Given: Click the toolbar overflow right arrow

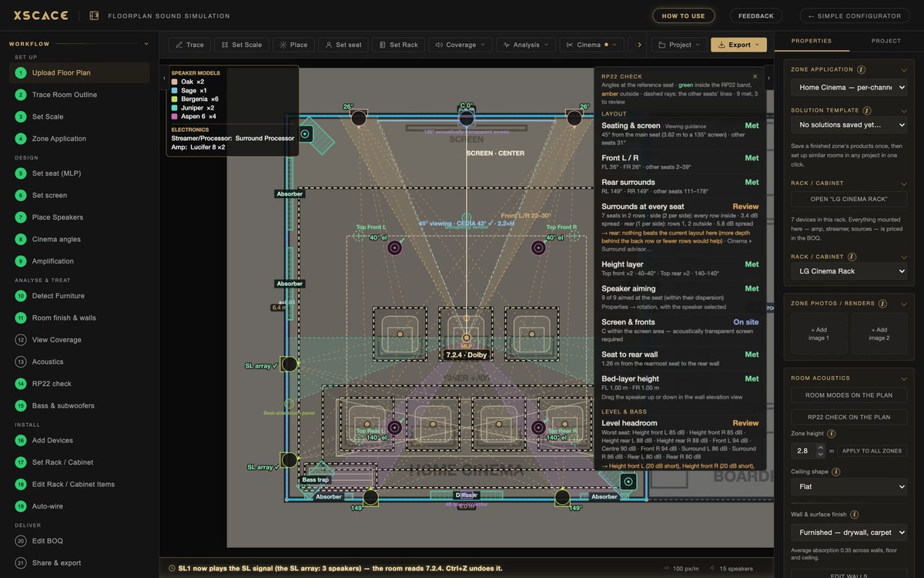Looking at the screenshot, I should coord(639,45).
